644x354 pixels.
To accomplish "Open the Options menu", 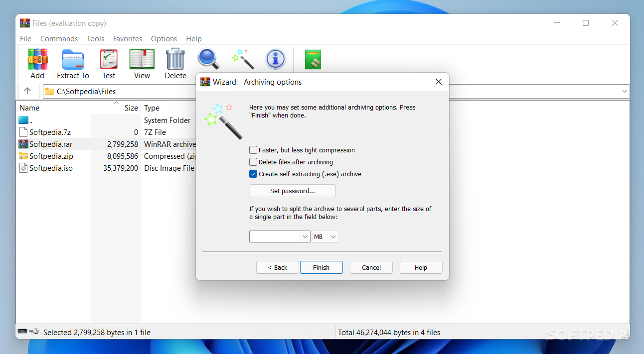I will pyautogui.click(x=164, y=38).
